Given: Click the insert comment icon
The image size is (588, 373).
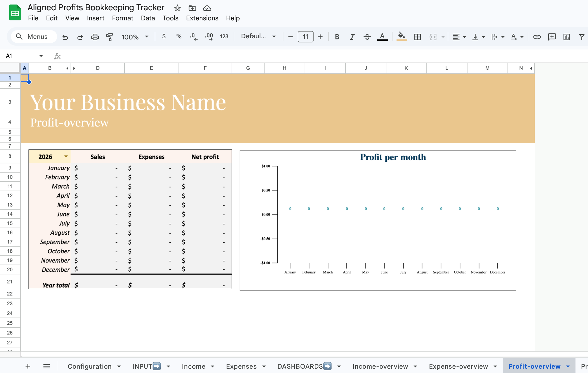Looking at the screenshot, I should pyautogui.click(x=552, y=37).
